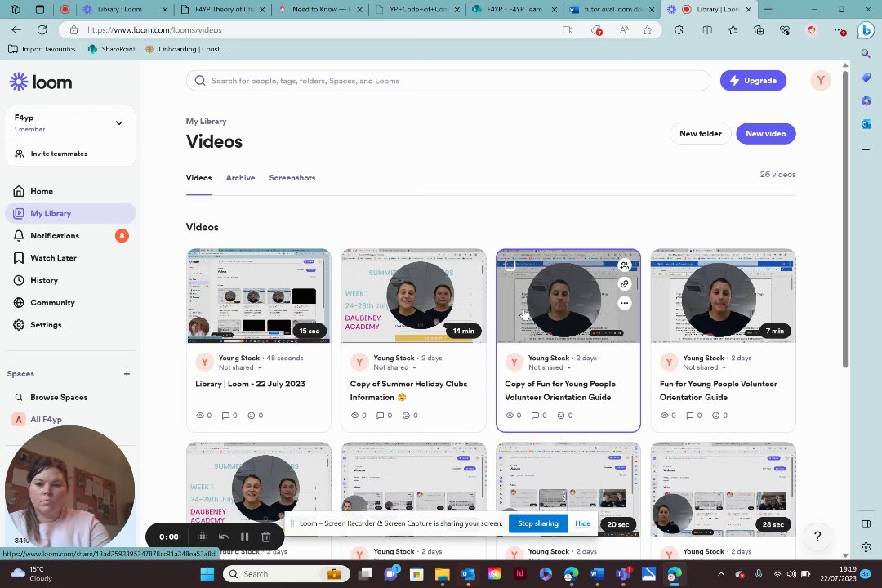The height and width of the screenshot is (588, 882).
Task: Open the Windows Start menu
Action: tap(207, 574)
